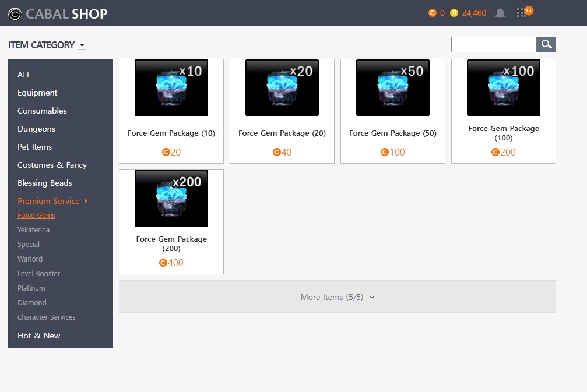
Task: Open the Force Gem x10 package image
Action: pos(171,87)
